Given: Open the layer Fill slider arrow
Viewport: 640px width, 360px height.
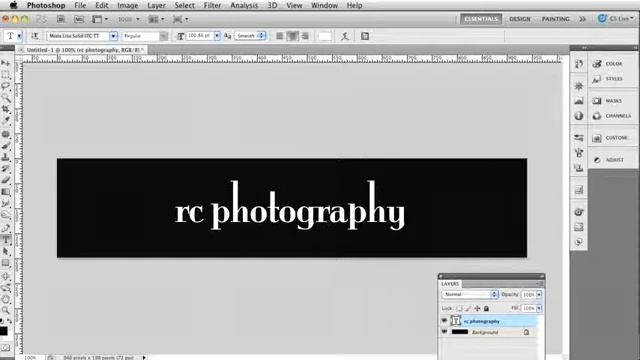Looking at the screenshot, I should pos(539,308).
